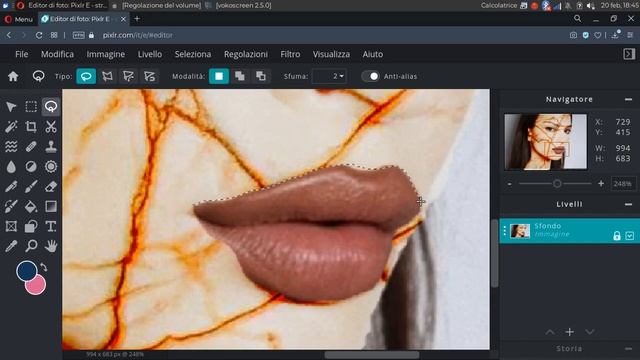Select the Eraser tool

tap(51, 187)
